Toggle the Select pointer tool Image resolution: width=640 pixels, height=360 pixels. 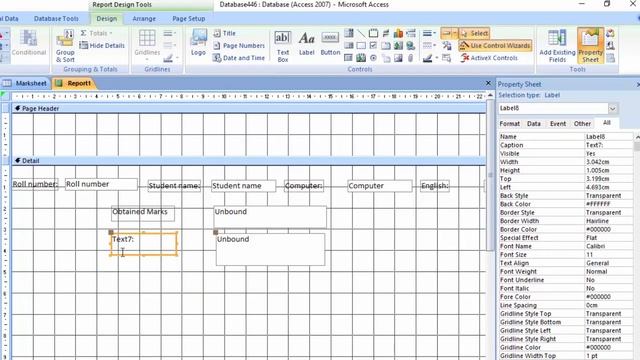click(x=474, y=33)
